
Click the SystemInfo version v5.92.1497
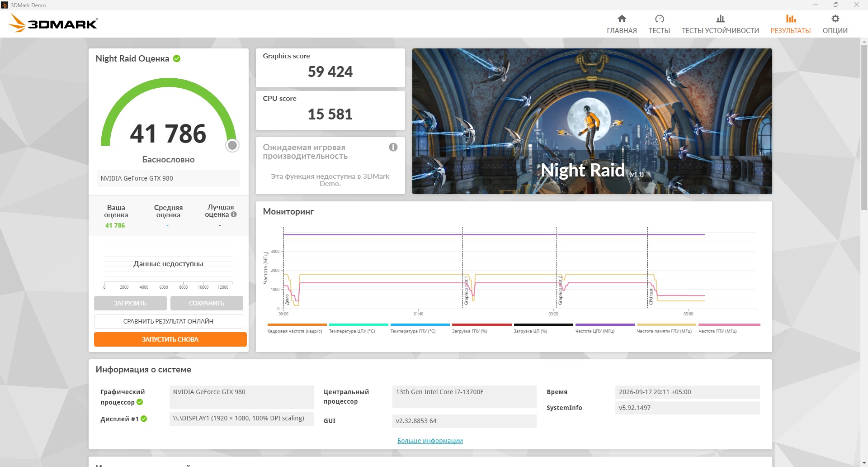click(x=687, y=408)
